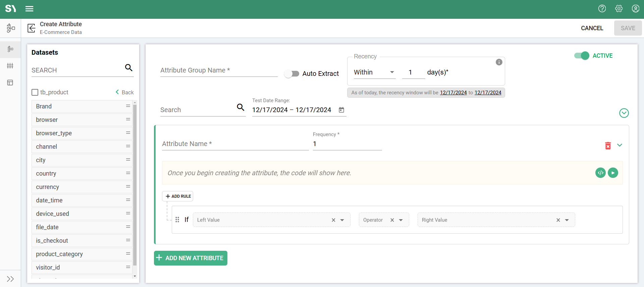Click the Recency info icon
Image resolution: width=644 pixels, height=287 pixels.
click(x=499, y=62)
